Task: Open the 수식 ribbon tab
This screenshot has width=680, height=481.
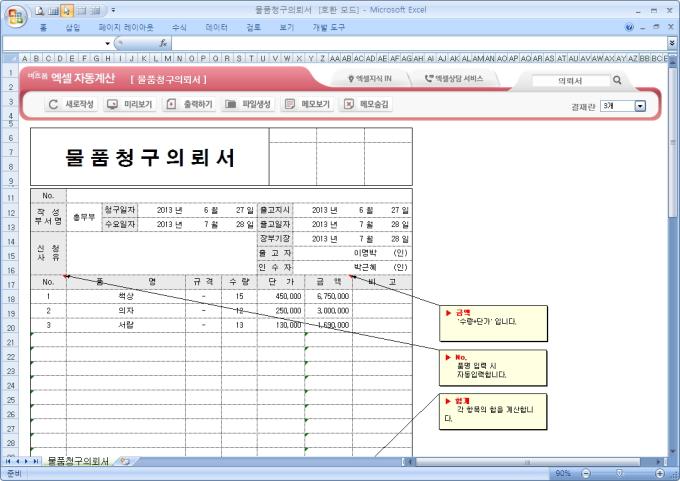Action: (x=179, y=28)
